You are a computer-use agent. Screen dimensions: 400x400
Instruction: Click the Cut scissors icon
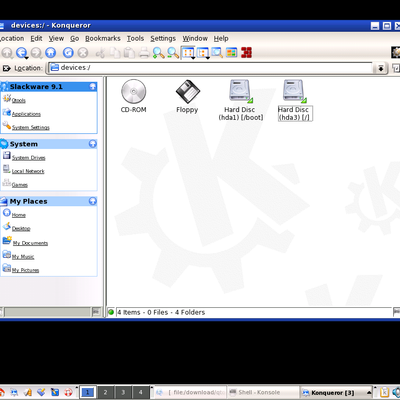(x=100, y=53)
